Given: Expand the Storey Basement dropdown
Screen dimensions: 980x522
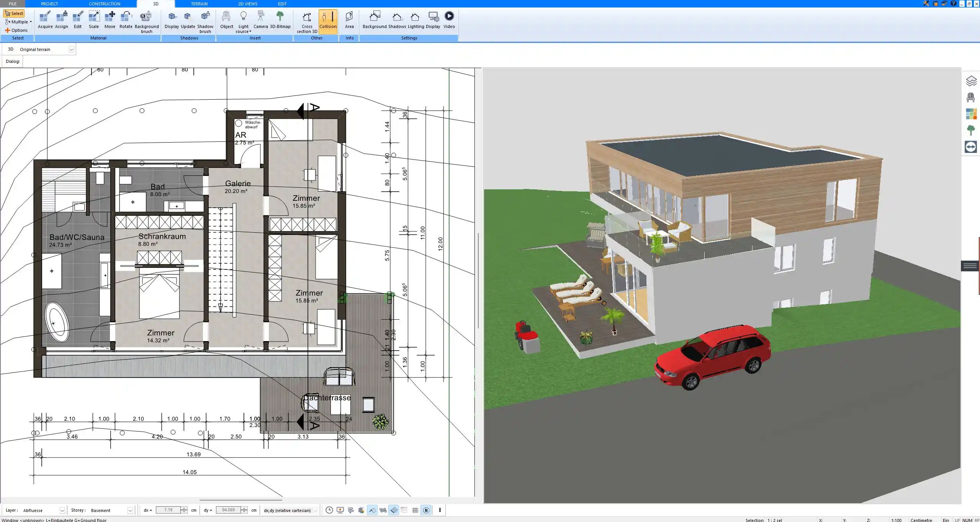Looking at the screenshot, I should point(130,511).
